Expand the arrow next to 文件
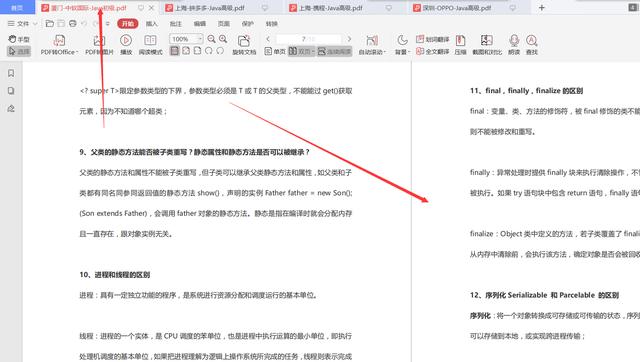Screen dimensions: 640x362 pyautogui.click(x=36, y=24)
